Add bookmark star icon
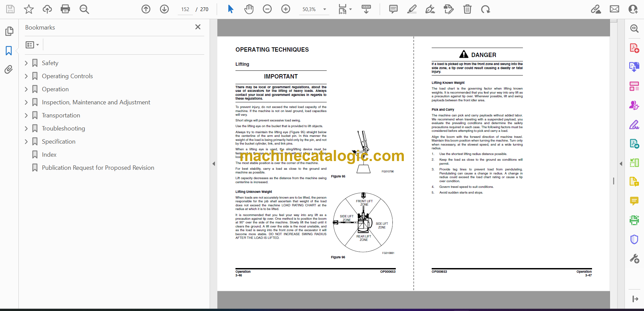This screenshot has width=644, height=311. click(x=29, y=9)
